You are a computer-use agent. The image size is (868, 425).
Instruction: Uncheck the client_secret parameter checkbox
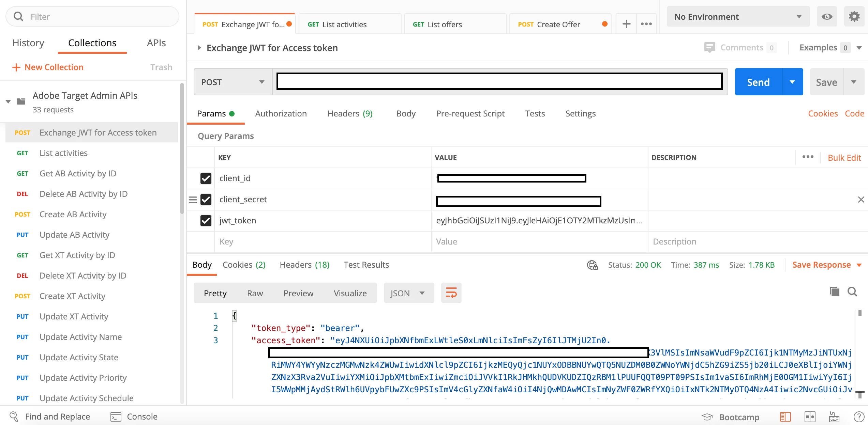point(206,199)
